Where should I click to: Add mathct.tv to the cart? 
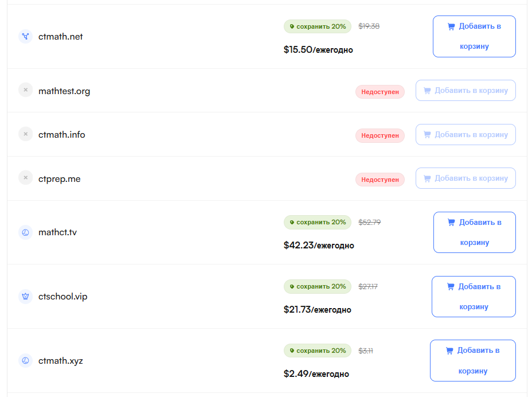click(474, 232)
